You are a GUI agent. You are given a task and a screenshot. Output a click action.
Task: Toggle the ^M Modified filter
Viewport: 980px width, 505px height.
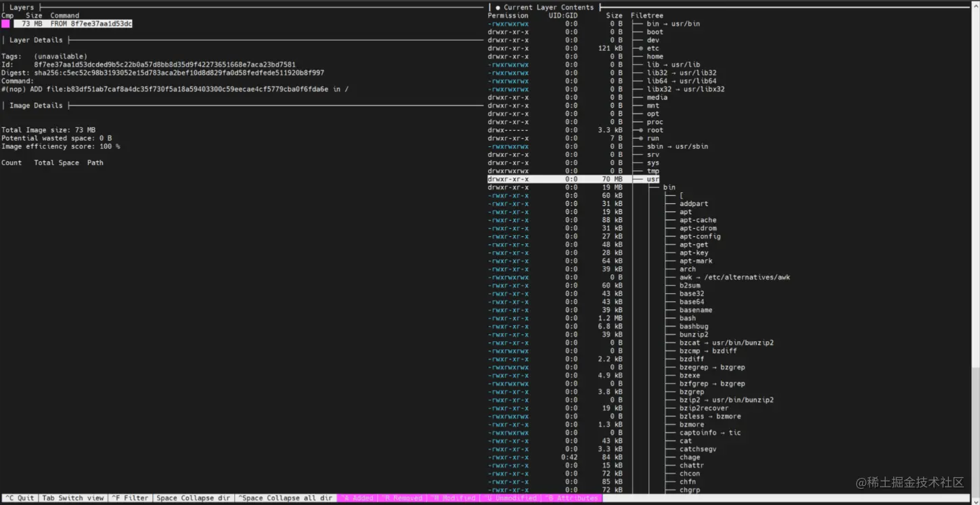pos(453,498)
